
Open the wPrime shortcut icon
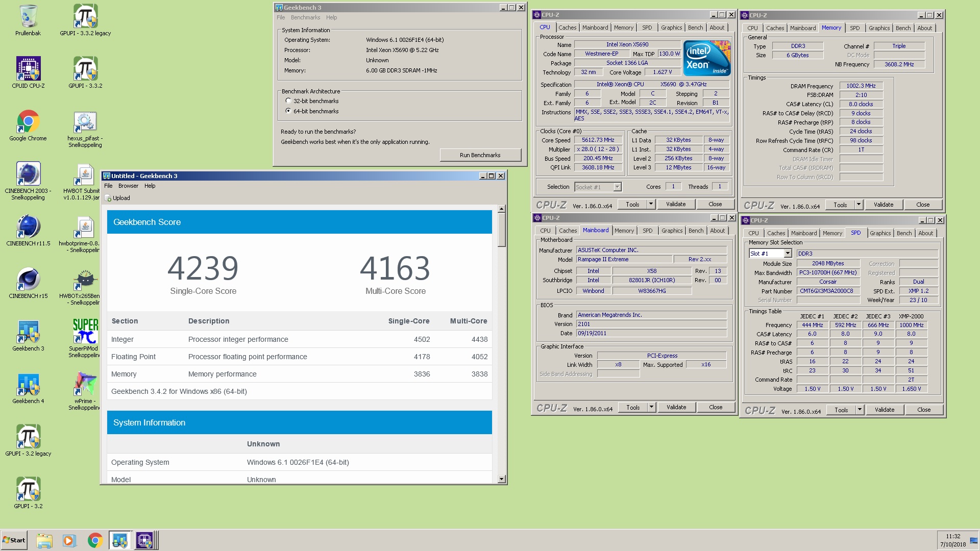[85, 391]
